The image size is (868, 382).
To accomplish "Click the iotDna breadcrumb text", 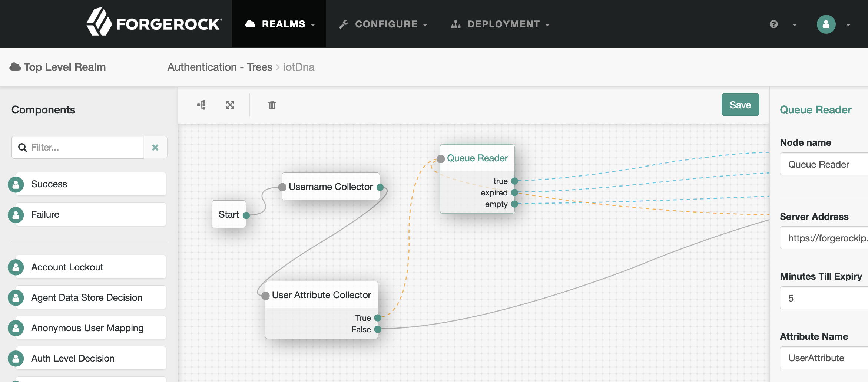I will pos(299,67).
